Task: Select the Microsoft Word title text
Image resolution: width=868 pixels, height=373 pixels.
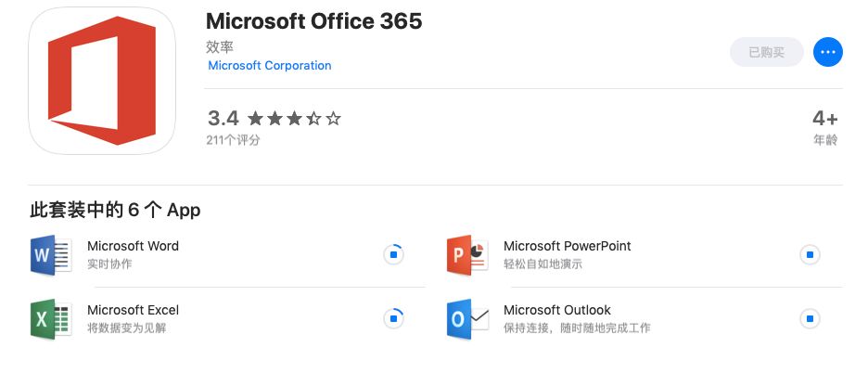Action: (133, 246)
